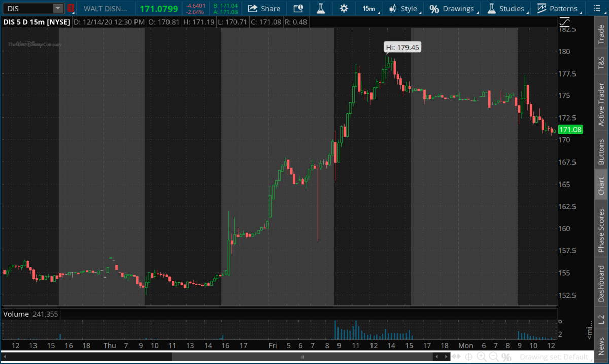Open the DIS symbol dropdown arrow
This screenshot has height=364, width=609.
pyautogui.click(x=58, y=8)
